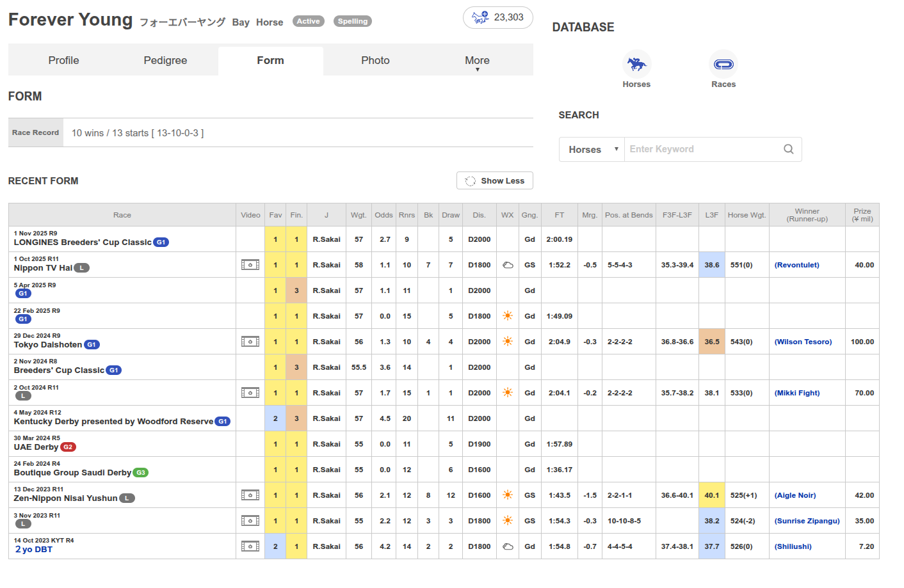Open the Races database icon

[x=723, y=64]
